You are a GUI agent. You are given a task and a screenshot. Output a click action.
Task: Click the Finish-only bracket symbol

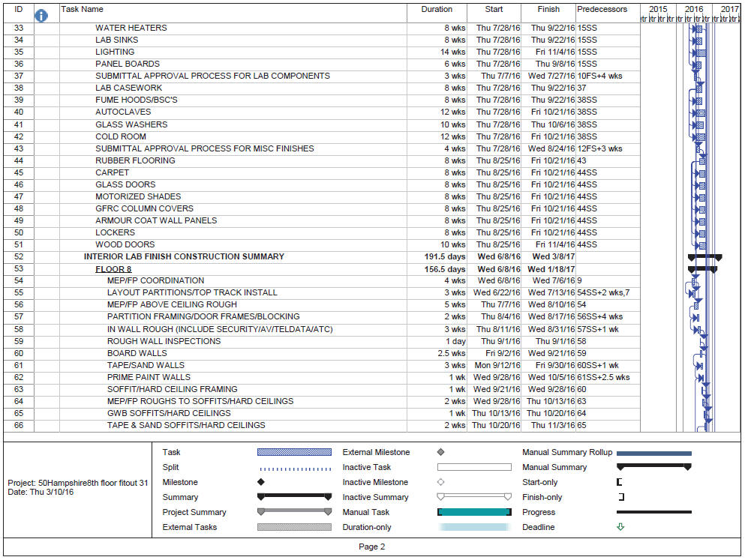(620, 497)
